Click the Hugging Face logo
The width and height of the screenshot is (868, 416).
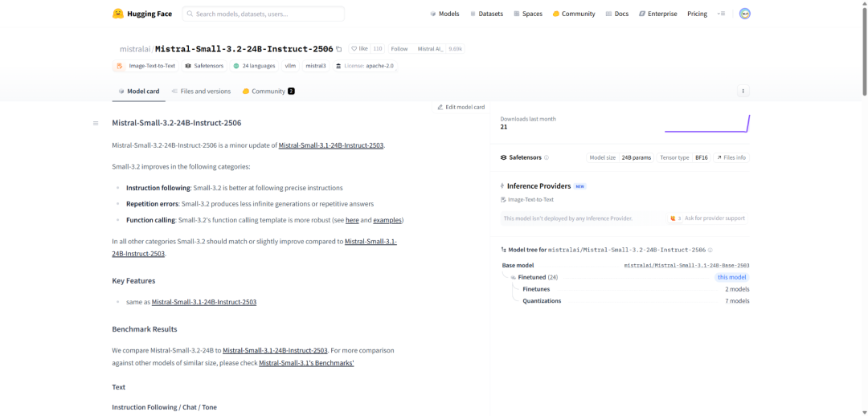tap(141, 14)
